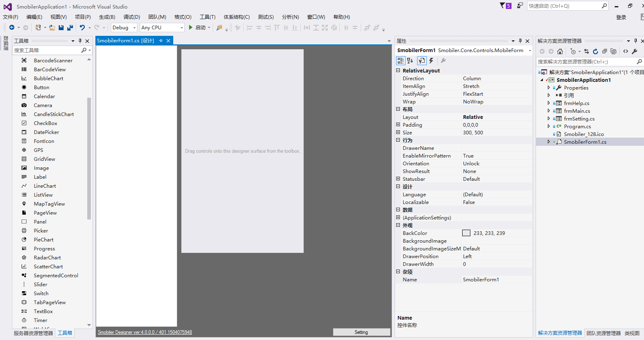
Task: Open the feedback icon in title bar
Action: (x=520, y=6)
